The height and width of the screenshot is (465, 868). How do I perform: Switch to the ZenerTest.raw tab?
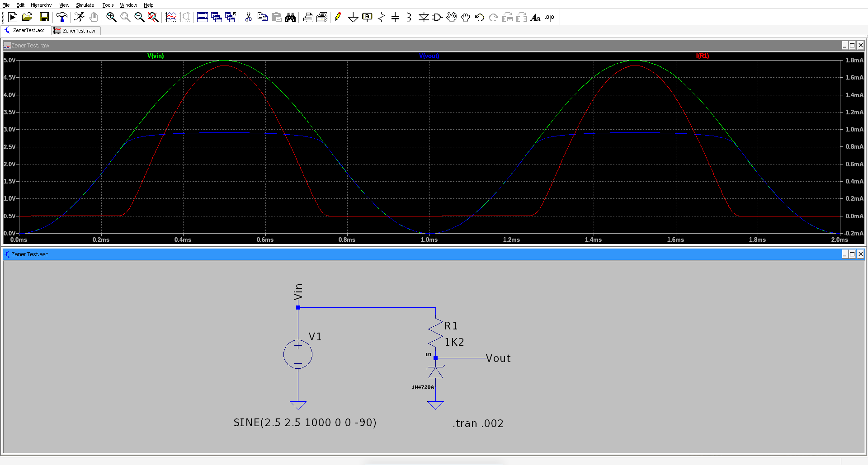coord(75,30)
